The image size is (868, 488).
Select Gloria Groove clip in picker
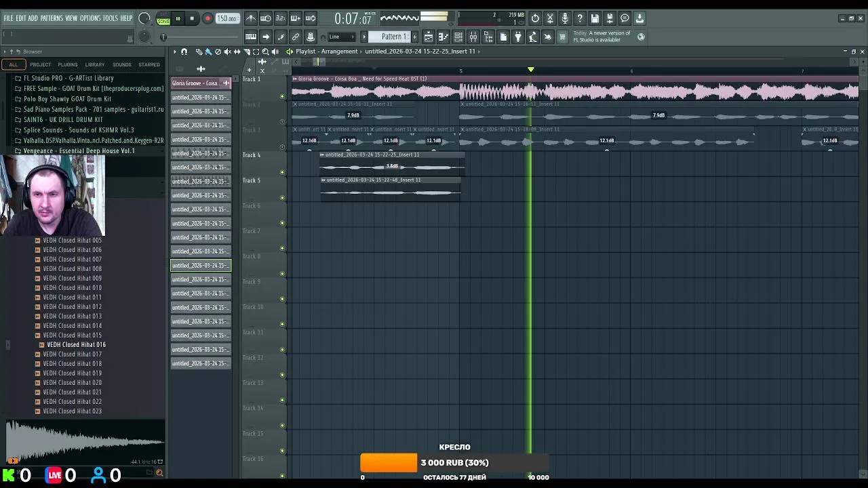click(201, 83)
